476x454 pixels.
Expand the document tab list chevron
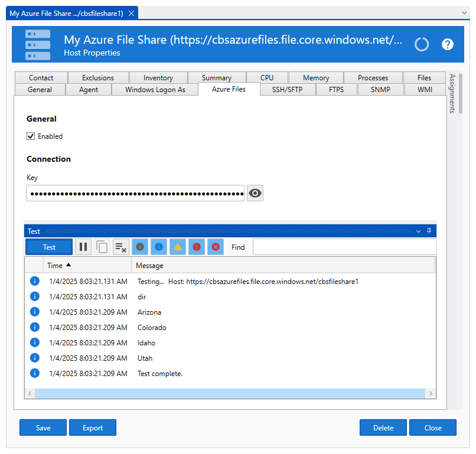coord(464,12)
